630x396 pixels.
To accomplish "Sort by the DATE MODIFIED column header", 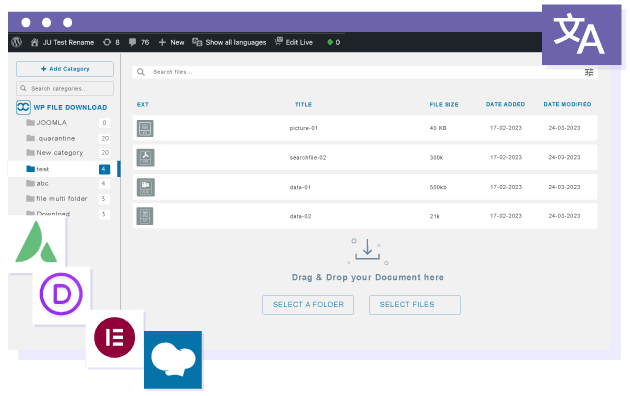I will (x=567, y=104).
